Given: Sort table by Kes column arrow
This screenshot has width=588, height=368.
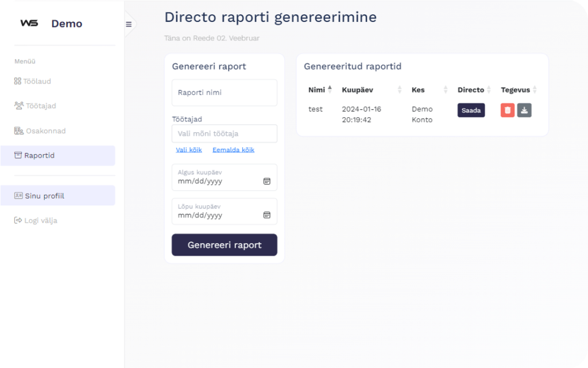Looking at the screenshot, I should click(446, 90).
